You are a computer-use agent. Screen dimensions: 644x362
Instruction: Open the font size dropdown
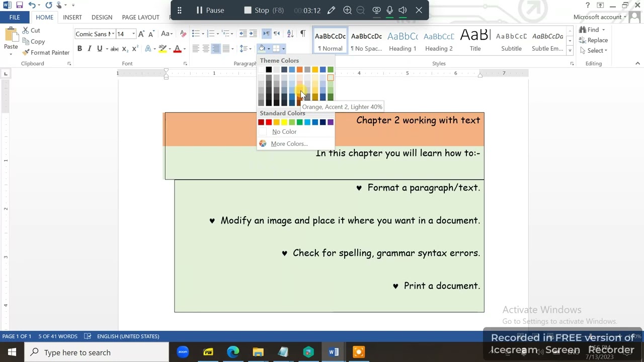133,34
